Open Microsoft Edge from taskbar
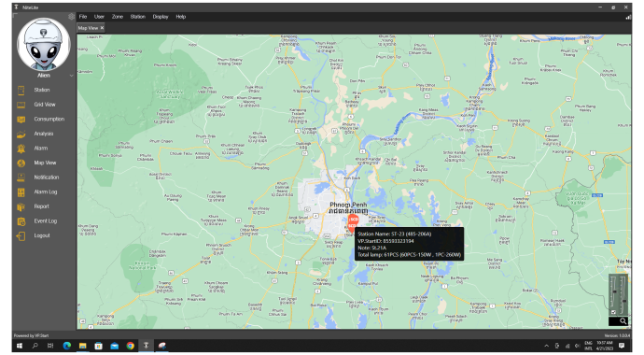644x355 pixels. 67,346
